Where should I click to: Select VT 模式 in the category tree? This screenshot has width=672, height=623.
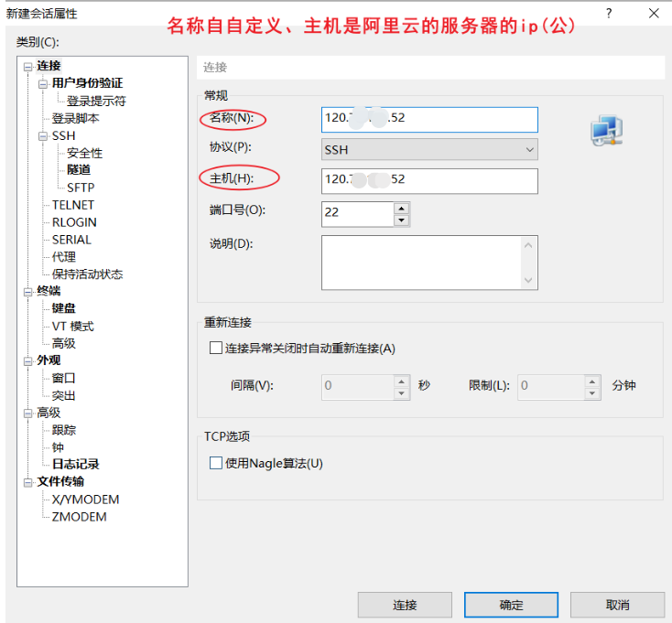[73, 327]
